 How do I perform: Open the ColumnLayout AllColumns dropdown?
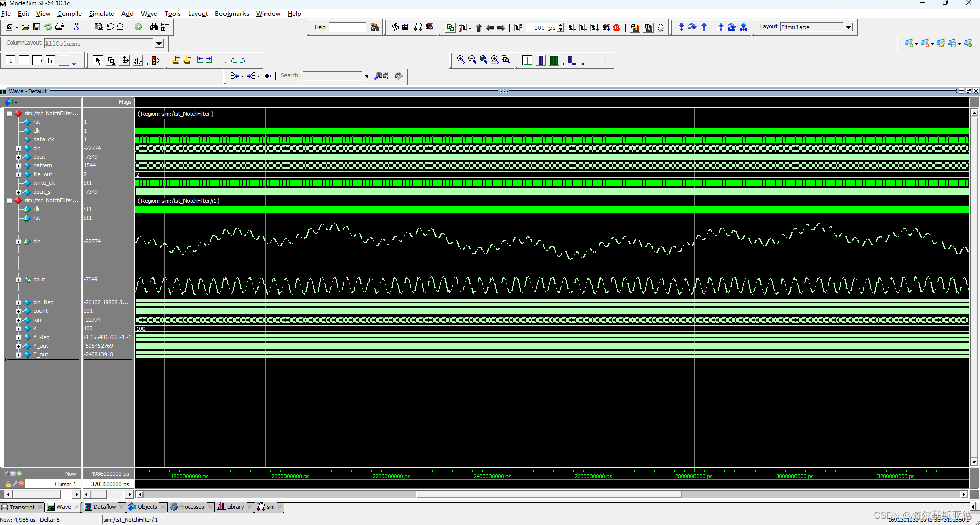pos(159,44)
